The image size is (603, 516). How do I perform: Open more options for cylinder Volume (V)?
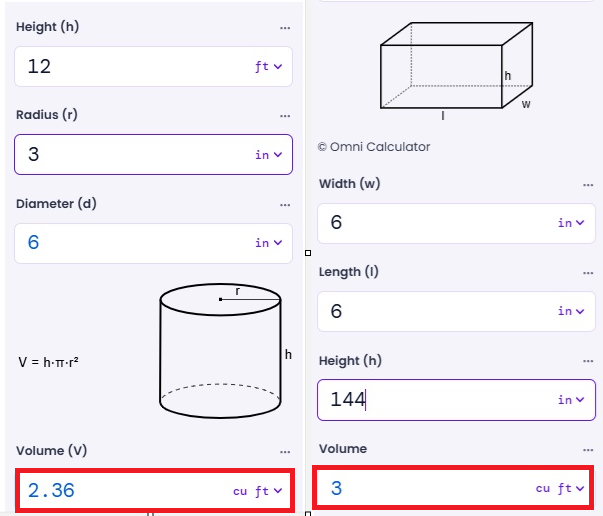(285, 452)
